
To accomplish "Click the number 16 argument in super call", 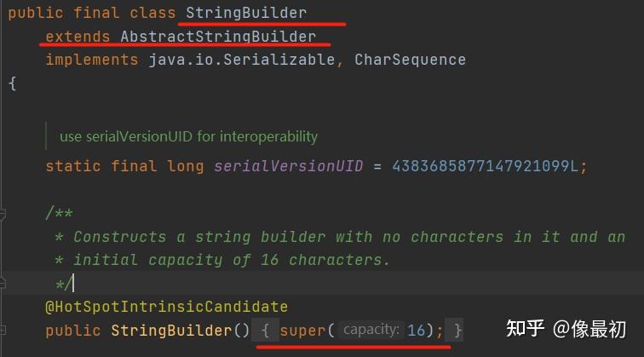I will tap(417, 330).
